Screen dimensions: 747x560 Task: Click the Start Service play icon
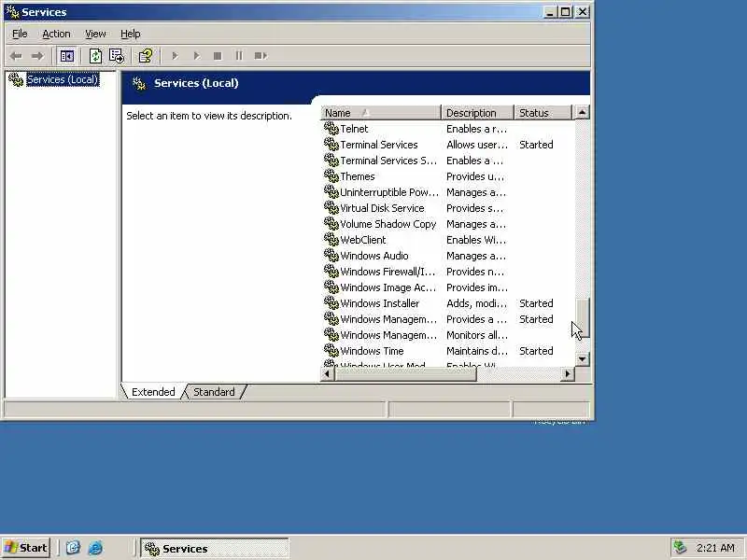pyautogui.click(x=175, y=56)
